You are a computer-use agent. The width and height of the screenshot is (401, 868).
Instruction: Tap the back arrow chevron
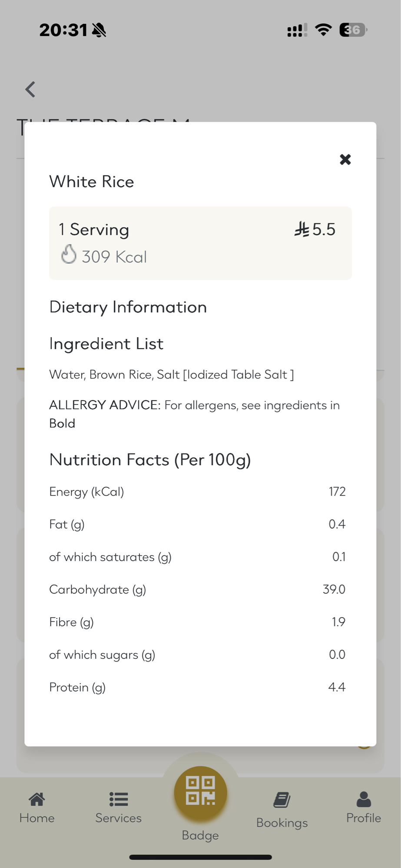click(30, 89)
